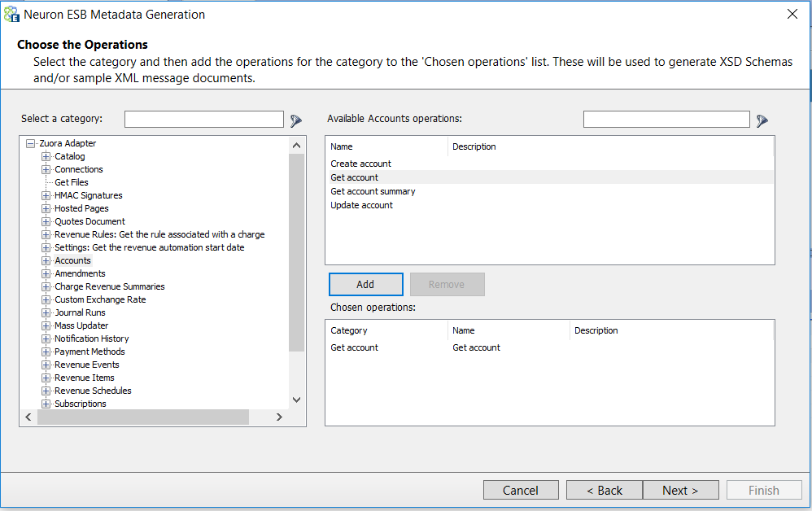Go back with the Back button
Image resolution: width=812 pixels, height=511 pixels.
pos(605,491)
